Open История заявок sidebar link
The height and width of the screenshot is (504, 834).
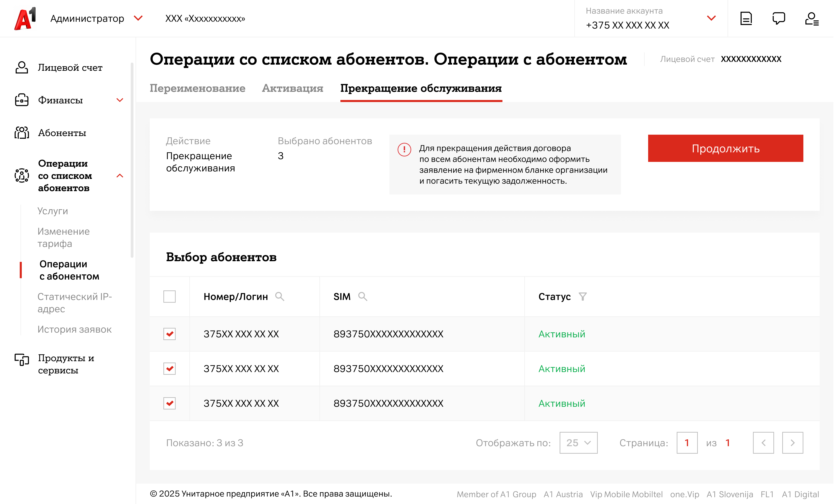click(x=74, y=329)
